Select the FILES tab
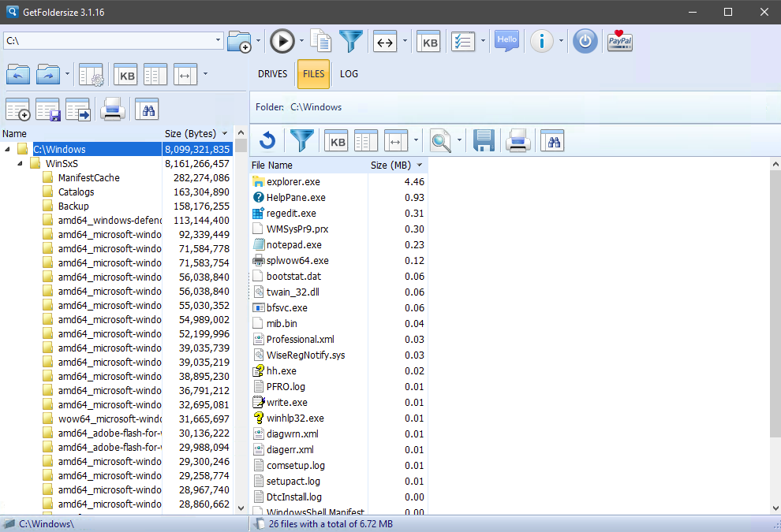Image resolution: width=781 pixels, height=532 pixels. click(313, 73)
